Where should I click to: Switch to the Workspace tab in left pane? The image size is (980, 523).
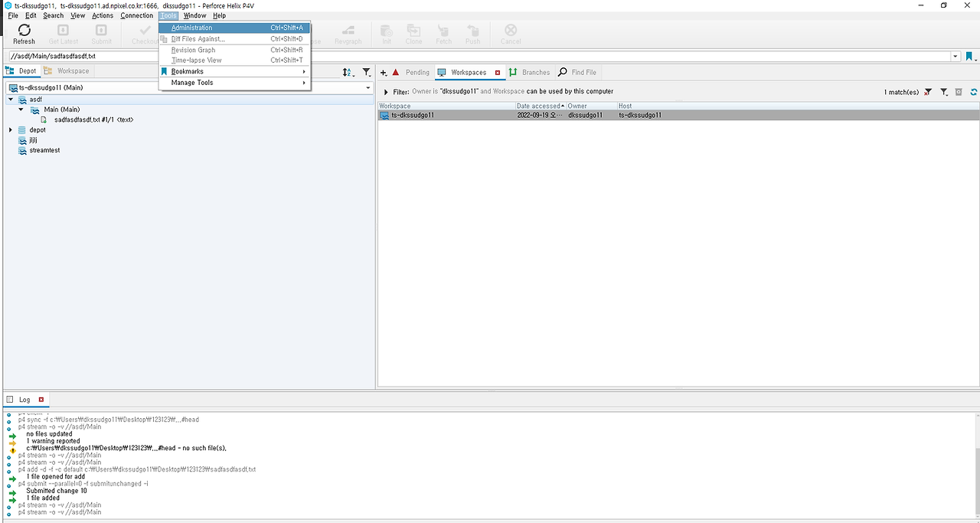[67, 71]
